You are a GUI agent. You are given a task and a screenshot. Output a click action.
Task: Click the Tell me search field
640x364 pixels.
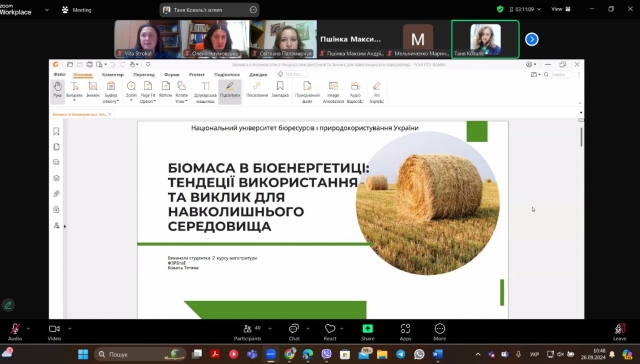pos(292,74)
